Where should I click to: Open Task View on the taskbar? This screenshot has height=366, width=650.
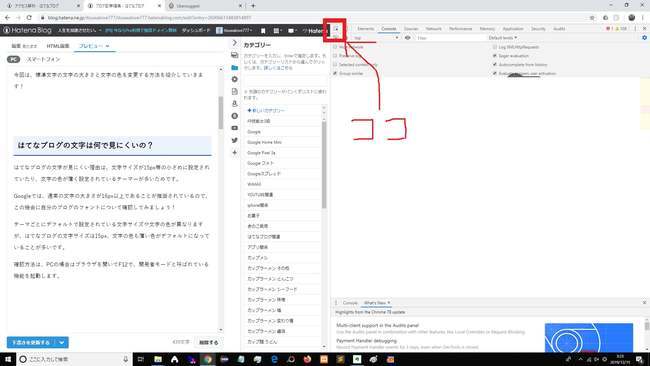click(140, 359)
